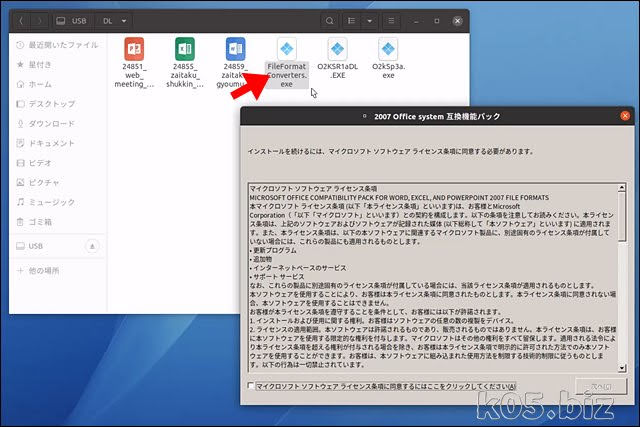Select the 24855_zaitaku_shukkin Excel file

click(x=185, y=62)
